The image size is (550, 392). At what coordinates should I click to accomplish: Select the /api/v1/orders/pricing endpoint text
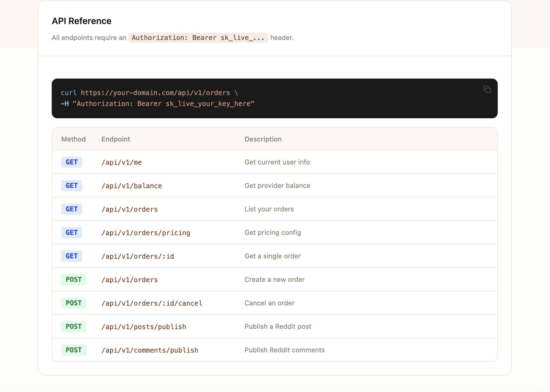click(146, 233)
